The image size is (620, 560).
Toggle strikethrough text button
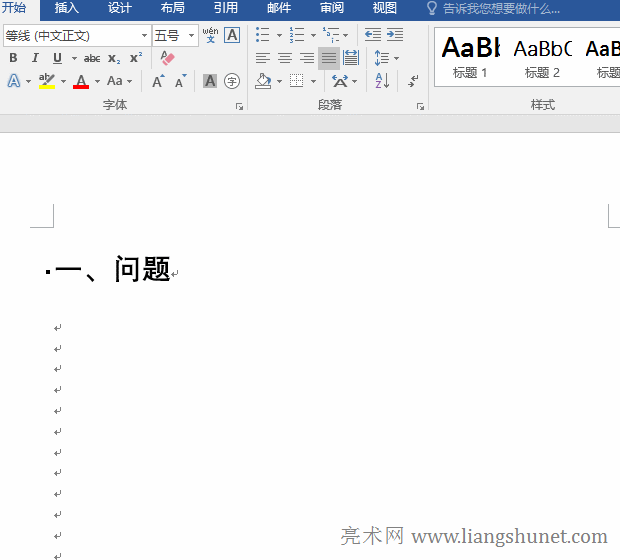click(x=92, y=58)
